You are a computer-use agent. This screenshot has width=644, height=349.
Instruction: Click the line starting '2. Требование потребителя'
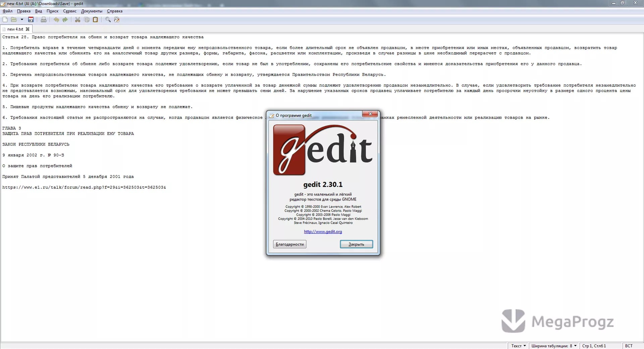coord(292,64)
